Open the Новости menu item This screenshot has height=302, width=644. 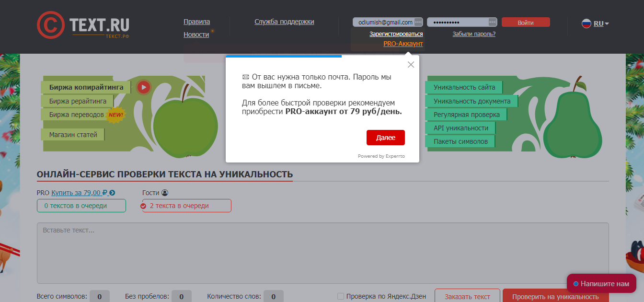click(x=196, y=35)
